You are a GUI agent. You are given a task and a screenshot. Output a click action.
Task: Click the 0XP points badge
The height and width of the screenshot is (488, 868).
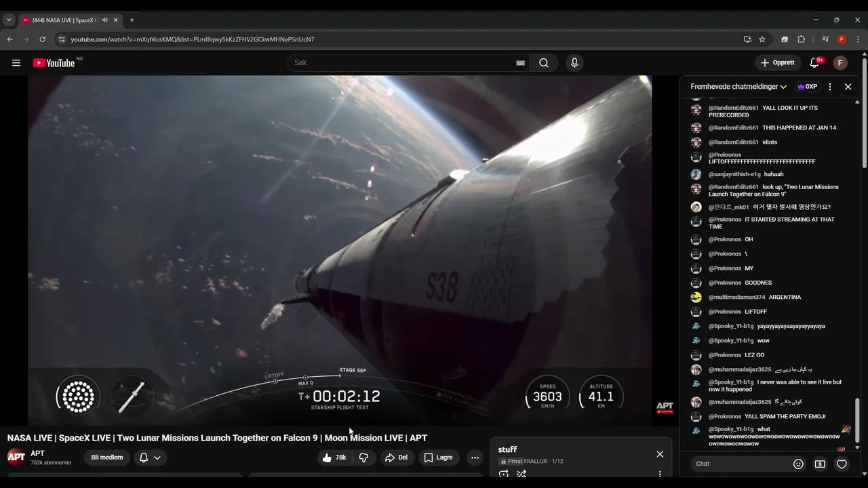(x=807, y=87)
